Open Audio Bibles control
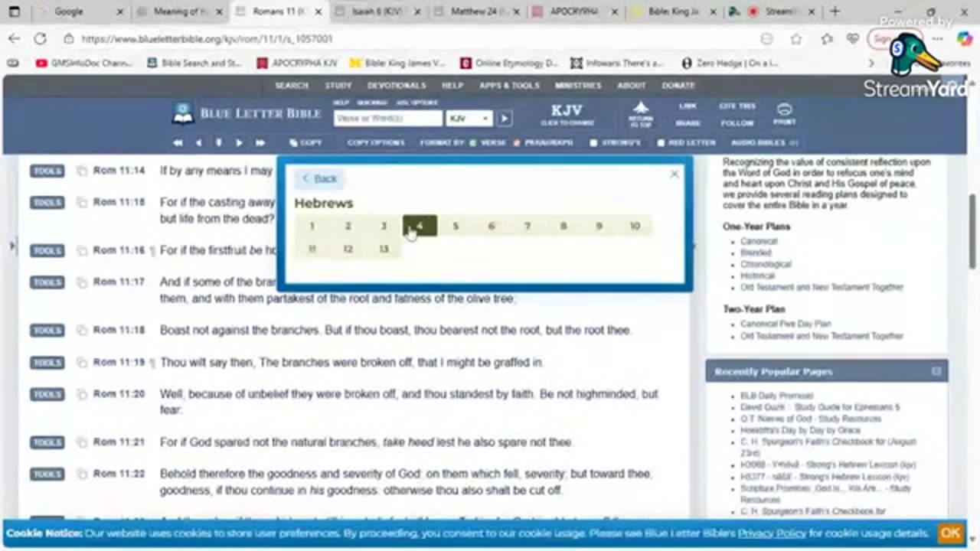 coord(764,143)
